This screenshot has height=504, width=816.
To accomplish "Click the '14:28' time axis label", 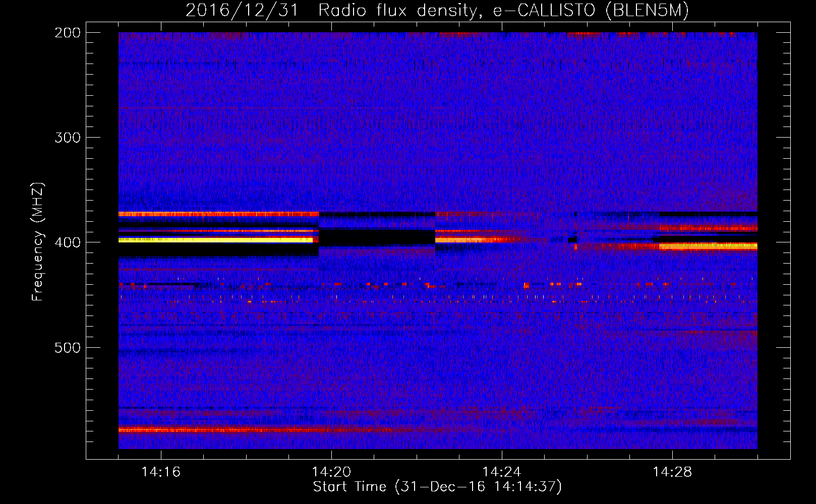I will [x=672, y=472].
